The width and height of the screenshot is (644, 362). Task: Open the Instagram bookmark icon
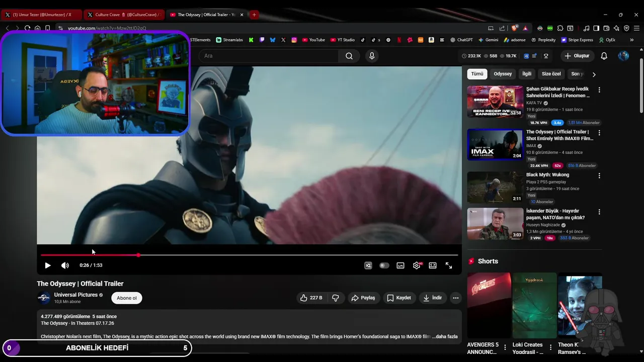click(294, 40)
